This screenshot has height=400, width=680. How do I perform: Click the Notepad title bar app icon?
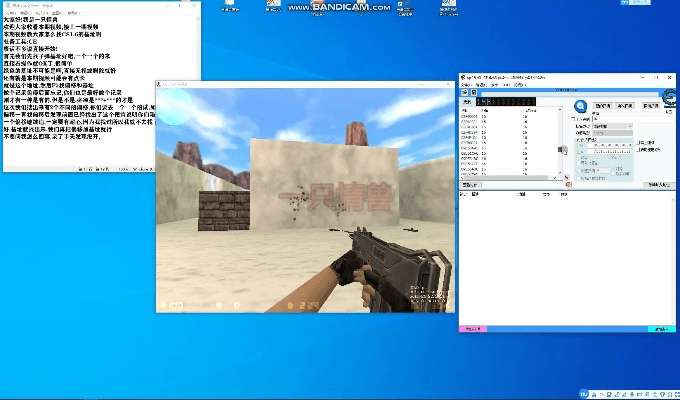(x=7, y=6)
